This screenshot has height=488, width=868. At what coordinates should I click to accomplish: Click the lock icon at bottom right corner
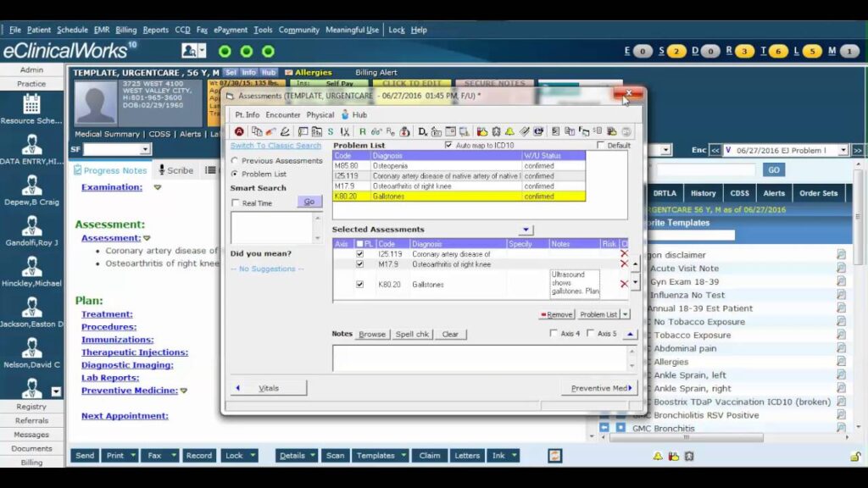pos(855,456)
